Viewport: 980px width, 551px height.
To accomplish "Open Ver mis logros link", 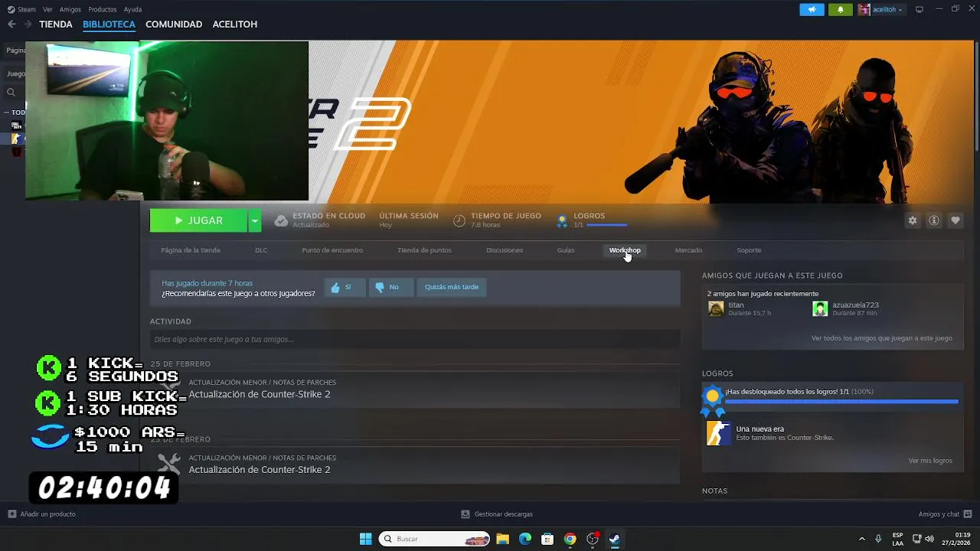I will click(x=930, y=461).
